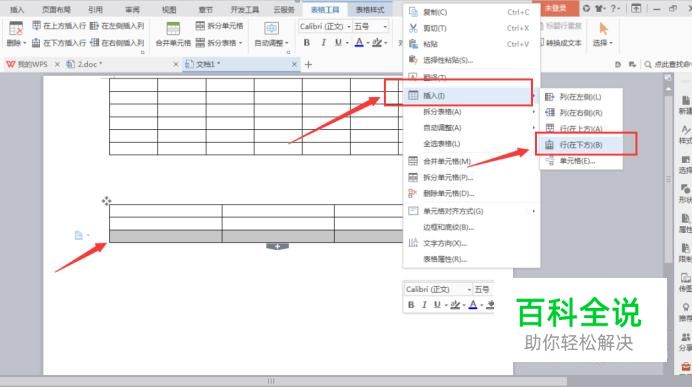Click 在下方插入行 insert row below button
The height and width of the screenshot is (387, 692).
pyautogui.click(x=60, y=43)
